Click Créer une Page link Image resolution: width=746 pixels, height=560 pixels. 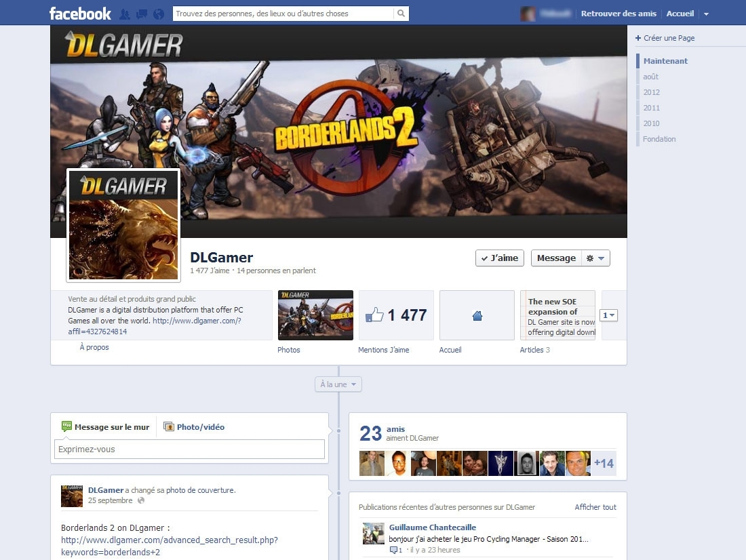click(x=669, y=38)
